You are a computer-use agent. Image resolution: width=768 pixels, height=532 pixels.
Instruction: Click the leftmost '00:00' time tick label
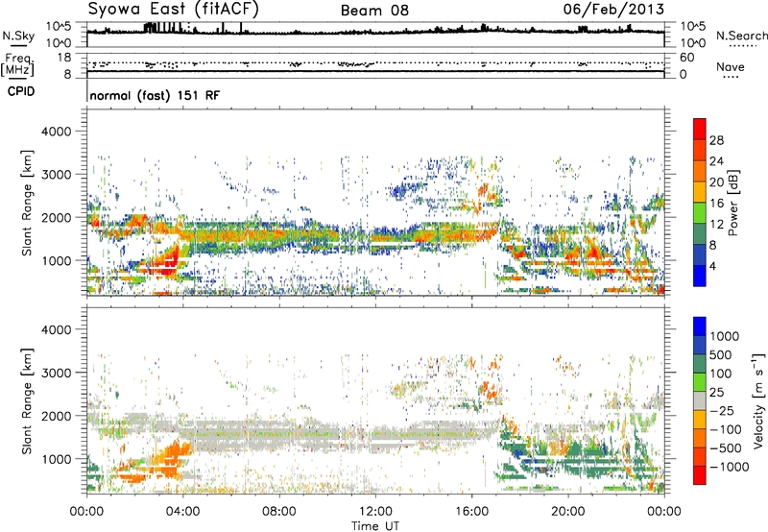pyautogui.click(x=87, y=512)
